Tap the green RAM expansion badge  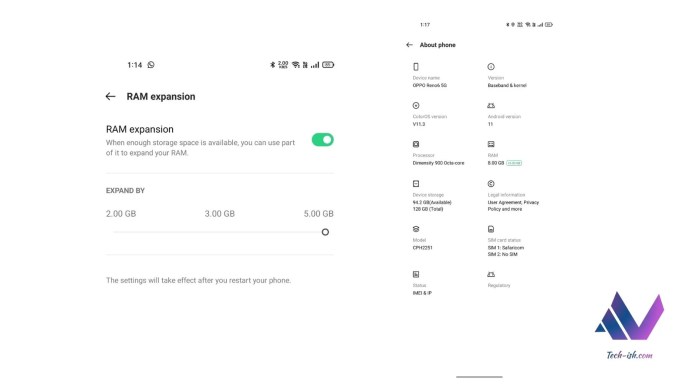(x=514, y=163)
